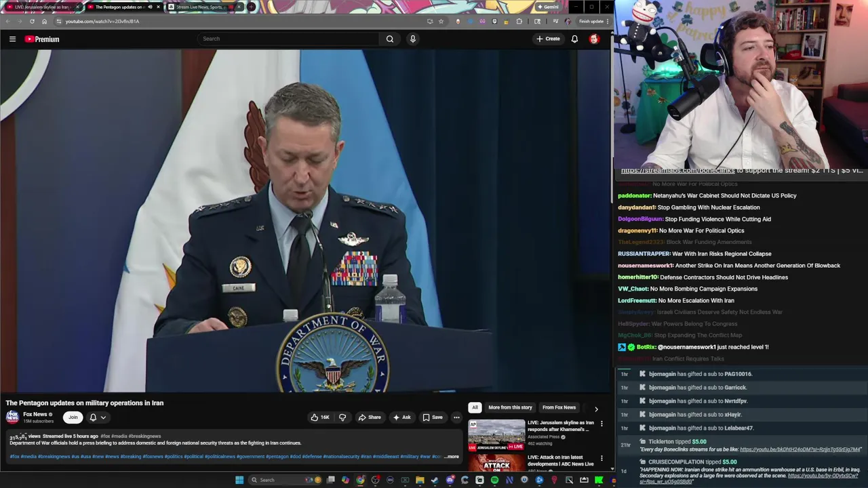Click the YouTube search input field
The width and height of the screenshot is (868, 488).
tap(288, 39)
